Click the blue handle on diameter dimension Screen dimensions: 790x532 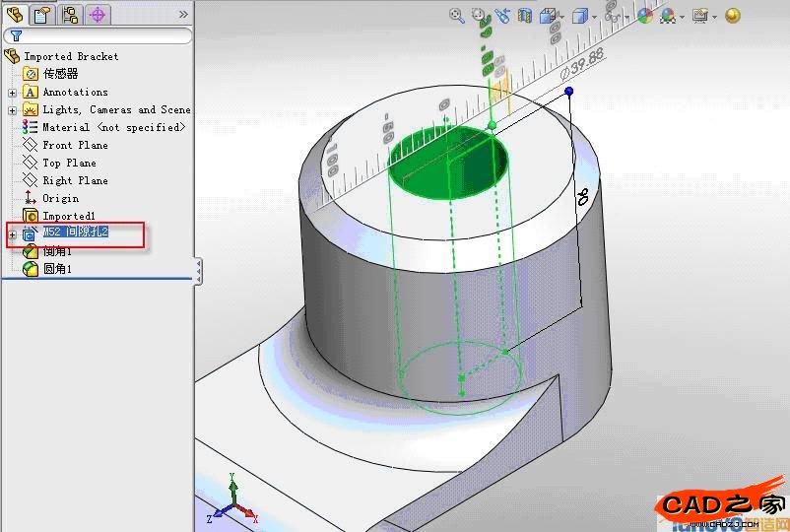coord(569,91)
